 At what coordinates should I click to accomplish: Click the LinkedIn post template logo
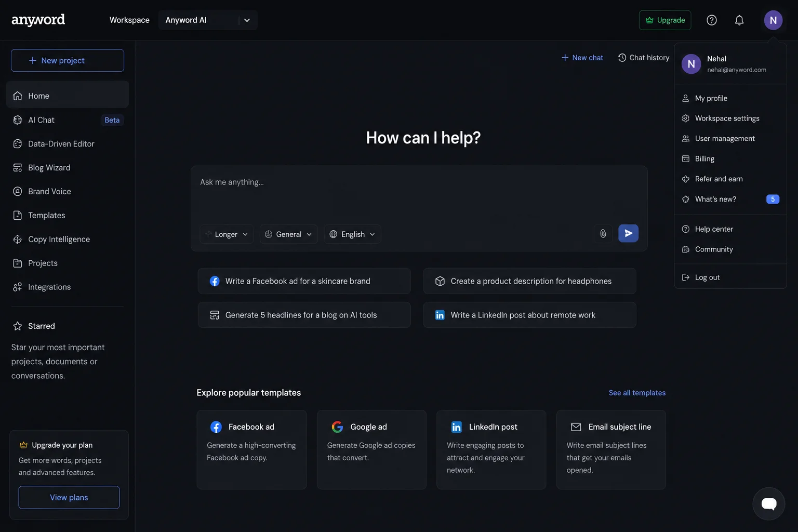click(457, 427)
